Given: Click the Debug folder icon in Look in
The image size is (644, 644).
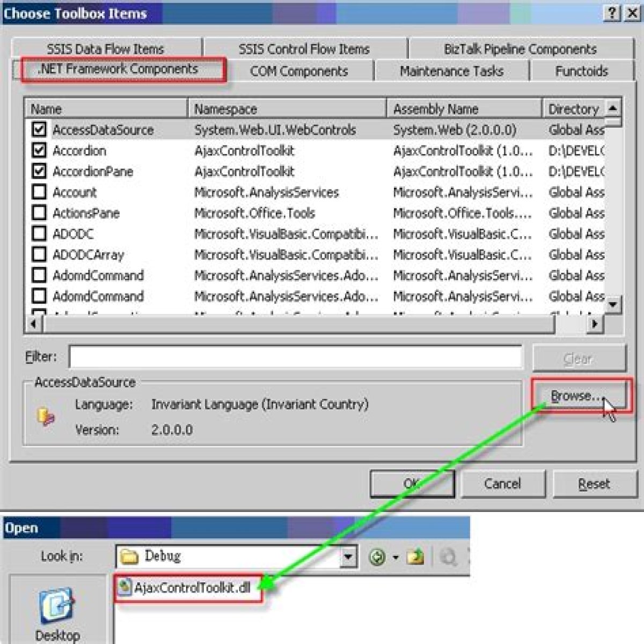Looking at the screenshot, I should tap(129, 557).
